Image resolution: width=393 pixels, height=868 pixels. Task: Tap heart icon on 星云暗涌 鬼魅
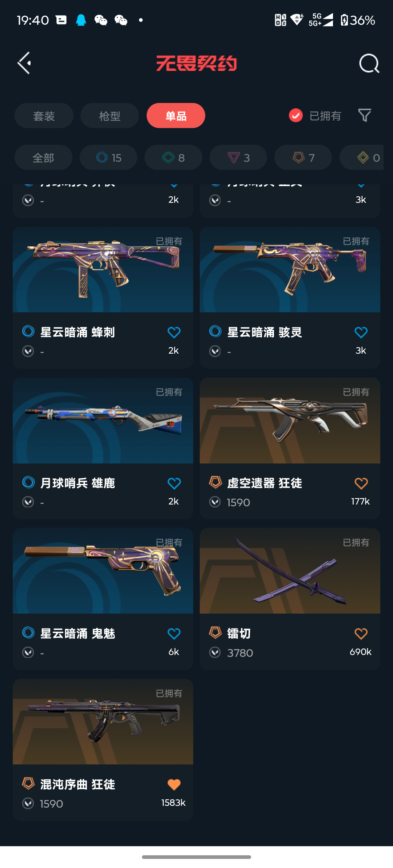(x=174, y=634)
